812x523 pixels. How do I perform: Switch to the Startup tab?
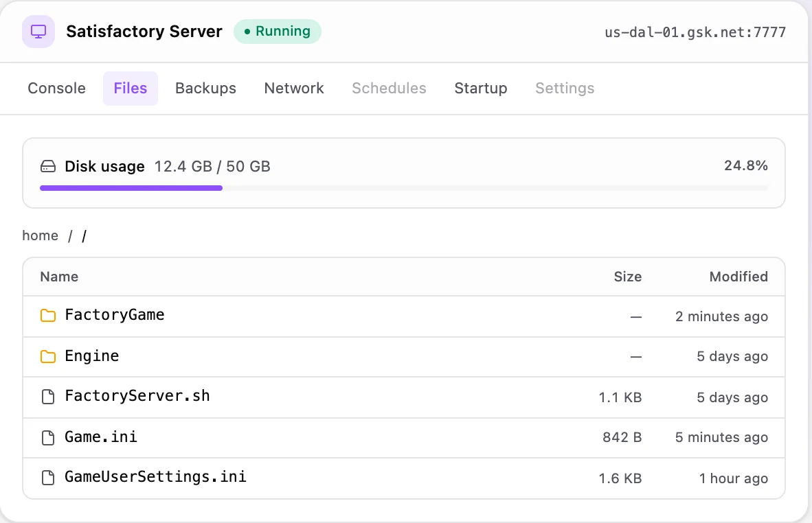(481, 89)
